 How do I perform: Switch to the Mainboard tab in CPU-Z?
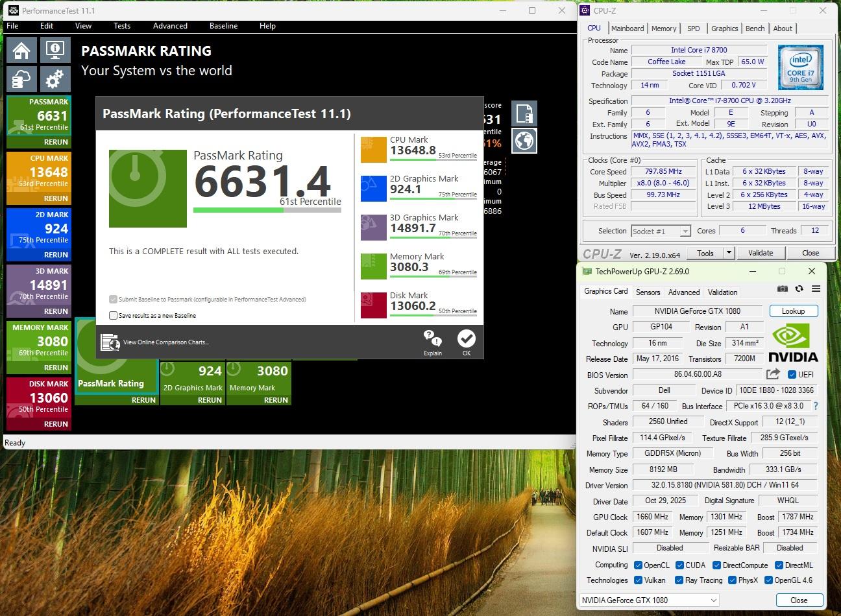click(x=628, y=29)
